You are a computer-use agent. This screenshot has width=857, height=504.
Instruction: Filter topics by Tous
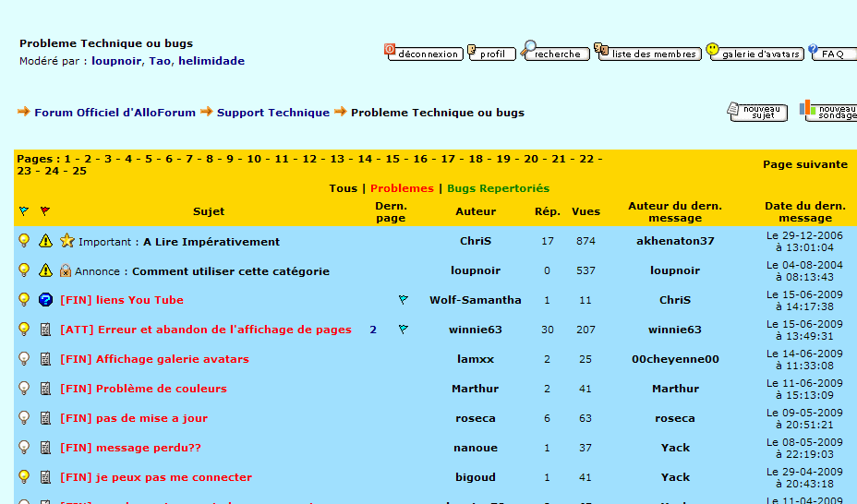[x=343, y=188]
